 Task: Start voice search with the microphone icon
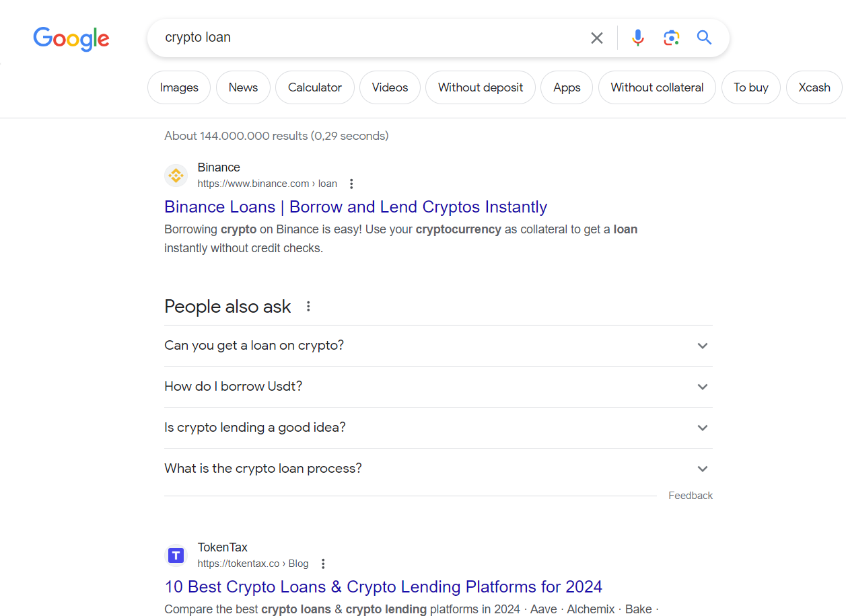pos(638,38)
